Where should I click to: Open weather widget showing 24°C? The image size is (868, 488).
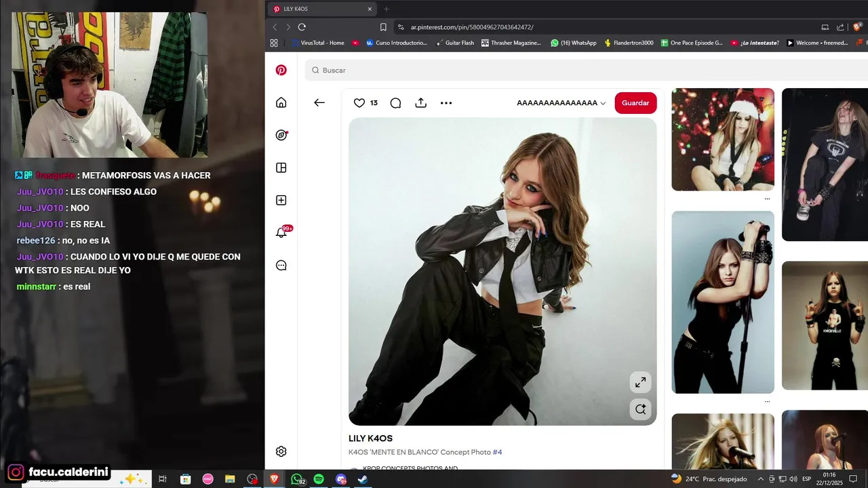[x=709, y=479]
